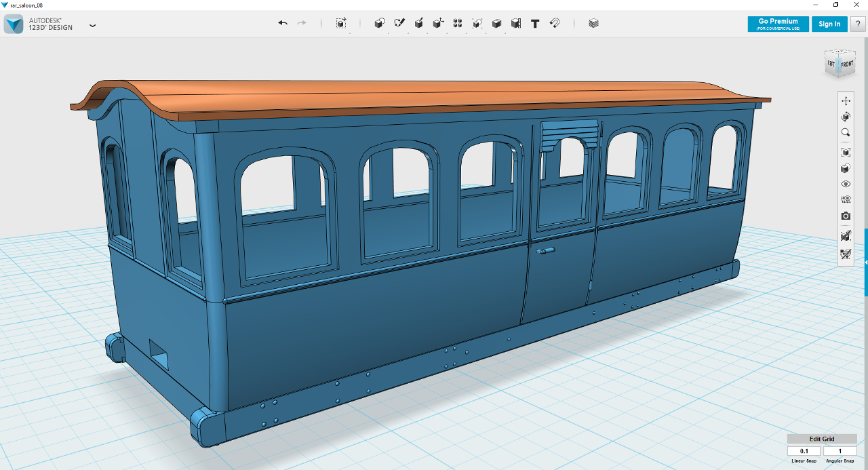Click the Go Premium button
This screenshot has width=868, height=470.
click(778, 24)
